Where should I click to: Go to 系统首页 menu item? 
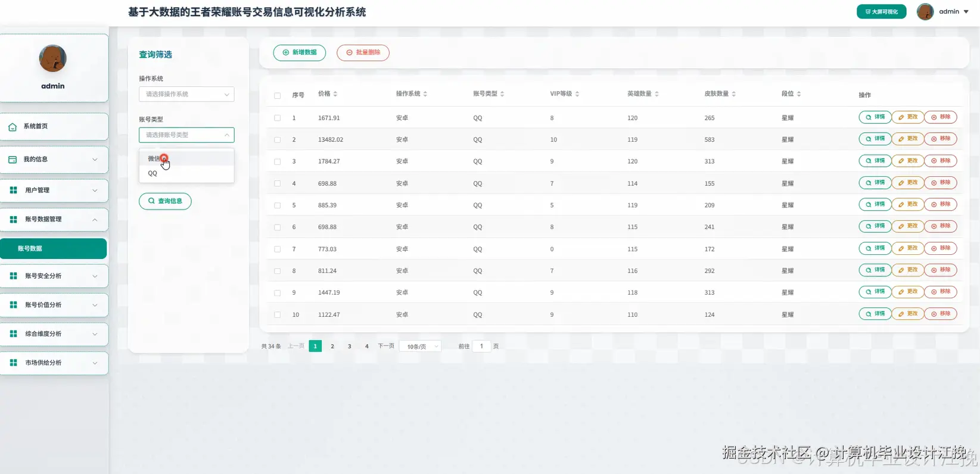coord(54,126)
